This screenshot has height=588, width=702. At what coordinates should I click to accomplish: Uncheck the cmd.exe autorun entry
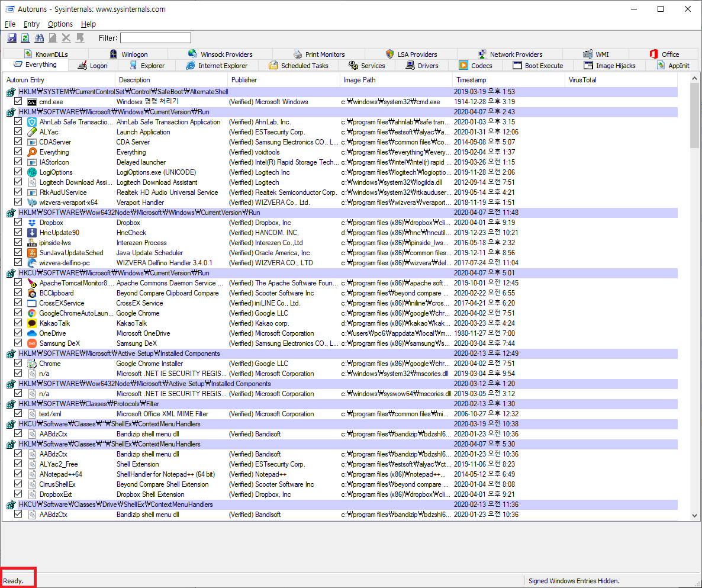pyautogui.click(x=18, y=101)
